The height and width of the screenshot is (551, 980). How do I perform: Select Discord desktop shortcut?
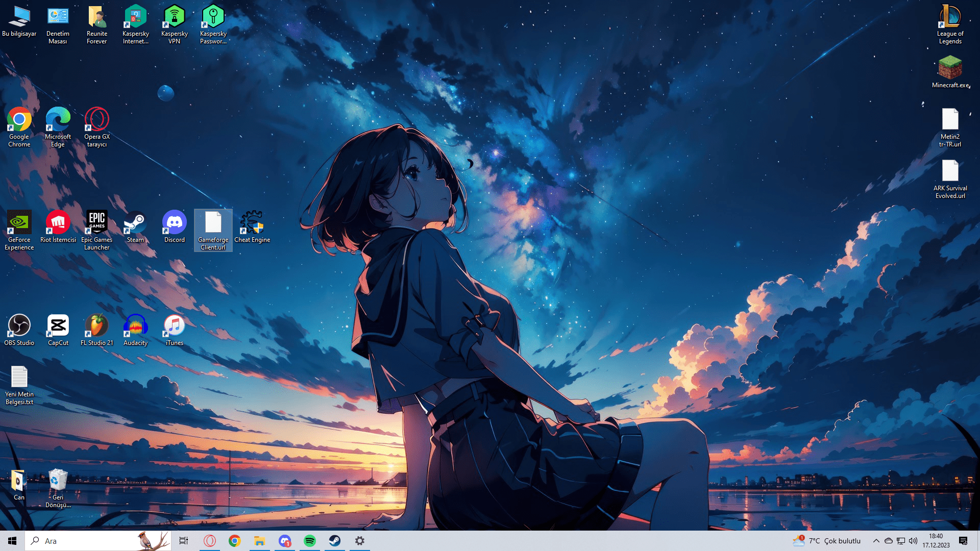[x=174, y=227]
